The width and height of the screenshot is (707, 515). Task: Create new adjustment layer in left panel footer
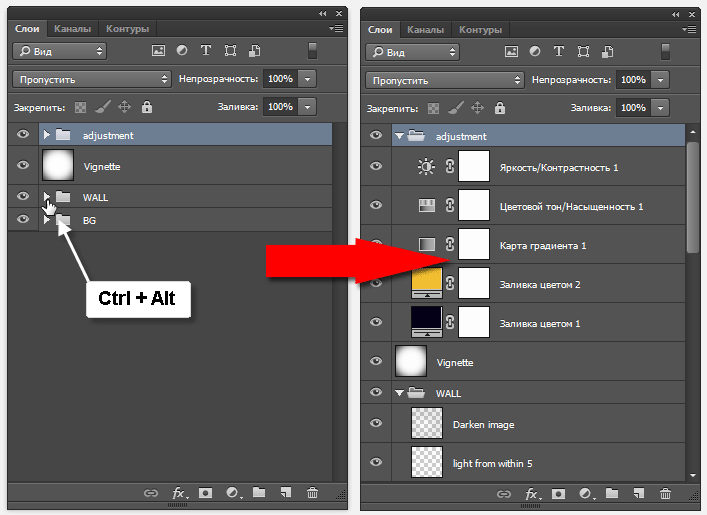coord(234,493)
